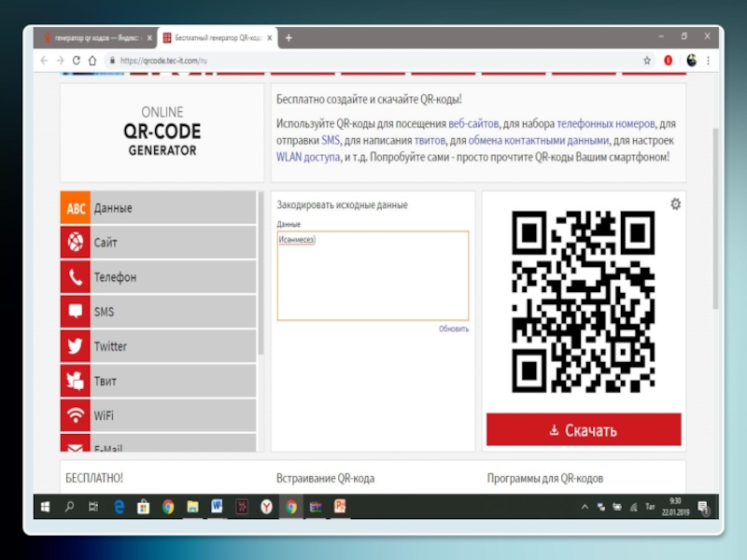Bookmark page with the star icon
Viewport: 747px width, 560px height.
pos(647,60)
